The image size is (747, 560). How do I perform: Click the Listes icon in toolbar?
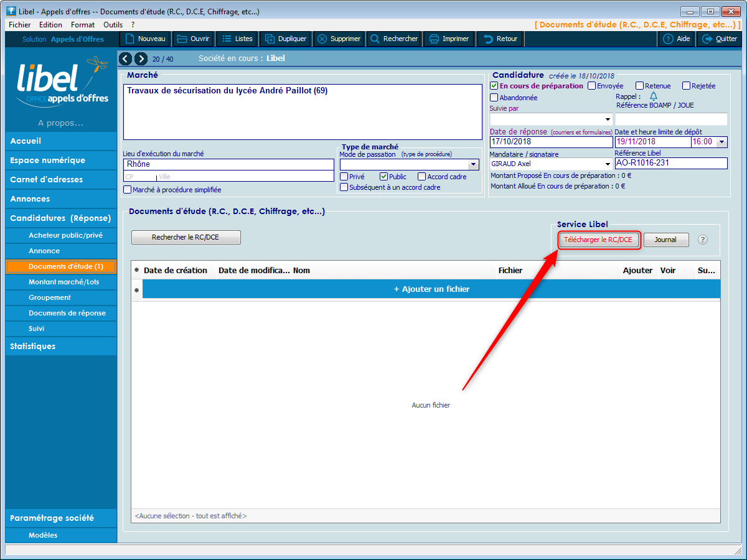(227, 39)
